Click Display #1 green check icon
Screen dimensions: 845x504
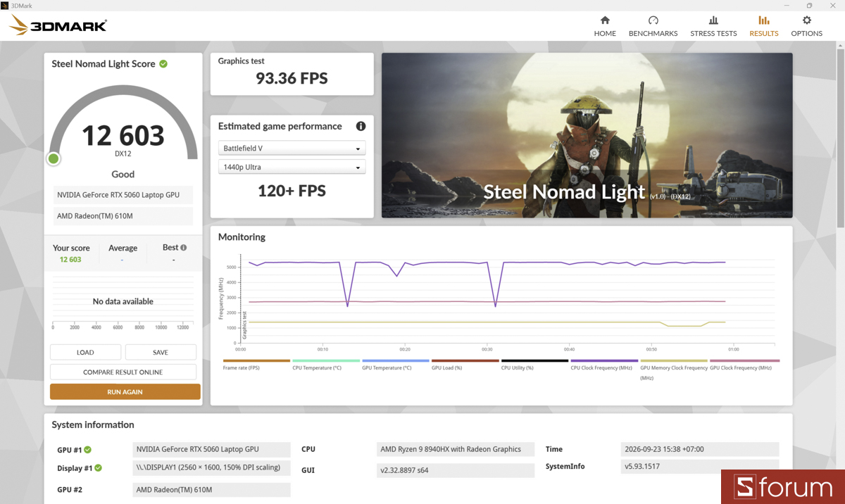(98, 468)
